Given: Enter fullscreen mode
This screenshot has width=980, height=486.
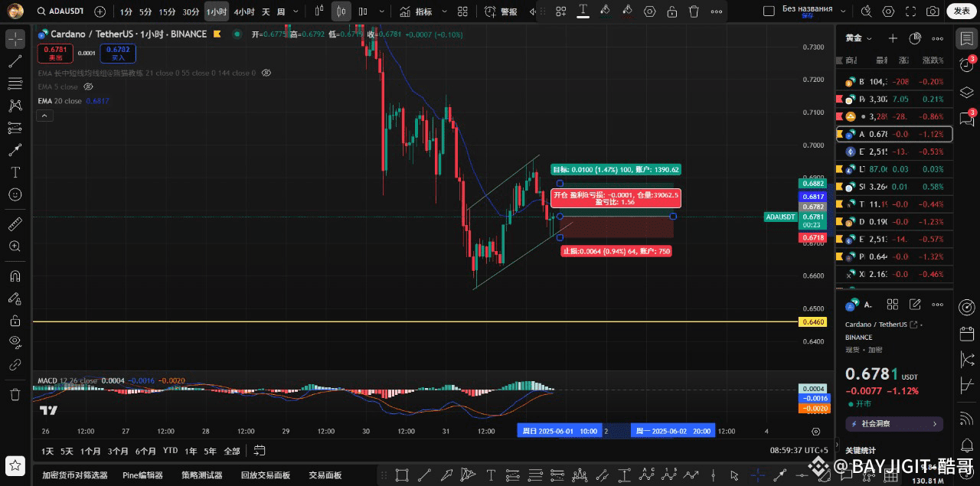Looking at the screenshot, I should pyautogui.click(x=910, y=11).
